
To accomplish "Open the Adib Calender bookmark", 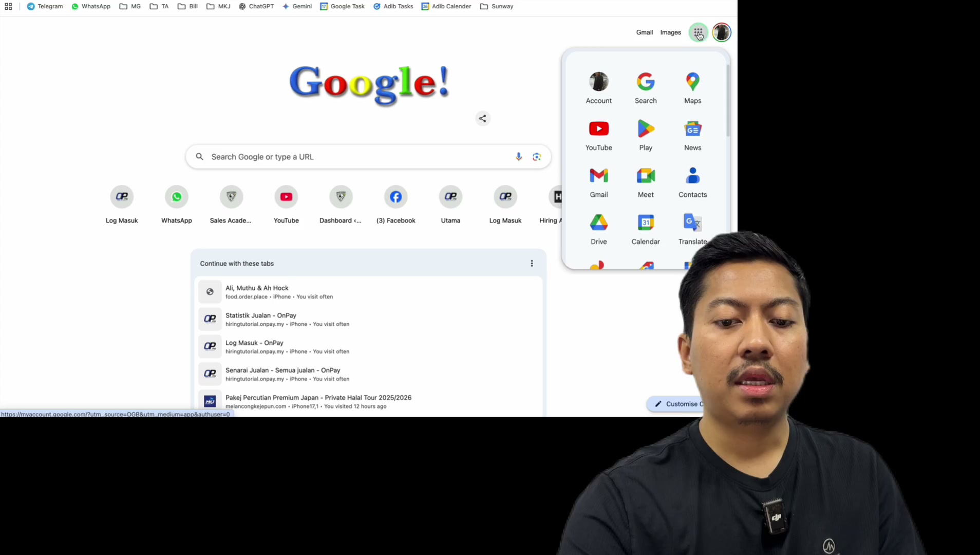I will pos(446,6).
